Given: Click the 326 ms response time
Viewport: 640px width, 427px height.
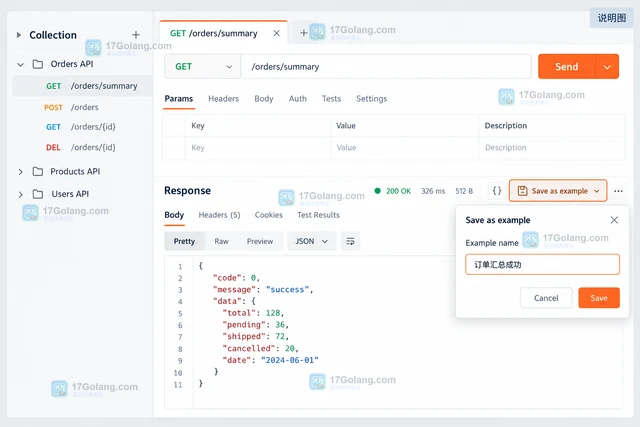Looking at the screenshot, I should (x=433, y=191).
